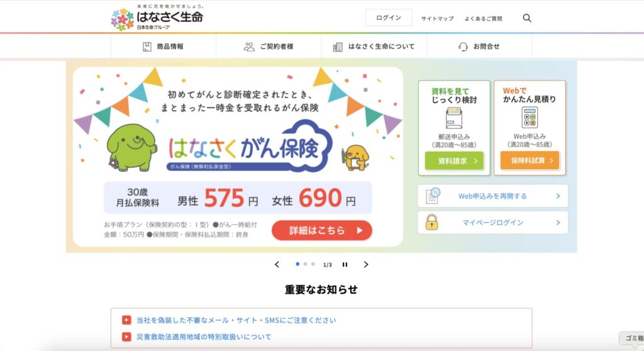Click the envelope icon above 郵送申込み
This screenshot has height=351, width=644.
click(454, 118)
